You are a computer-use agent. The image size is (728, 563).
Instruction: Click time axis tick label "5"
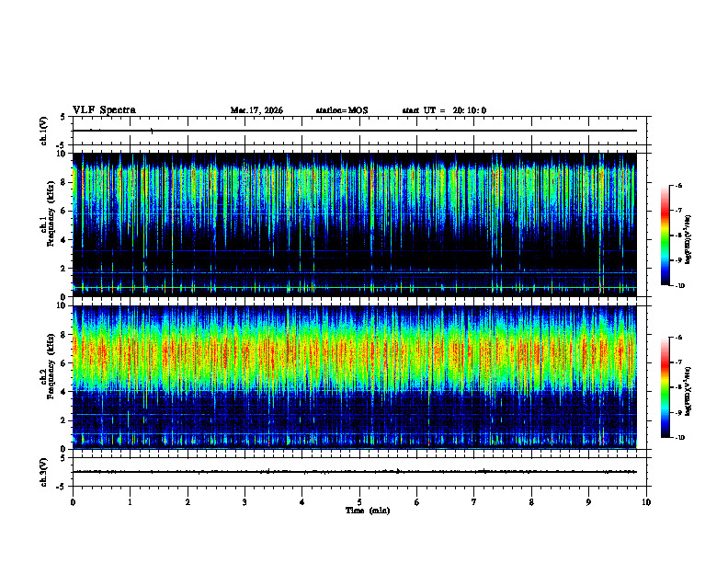(x=359, y=502)
